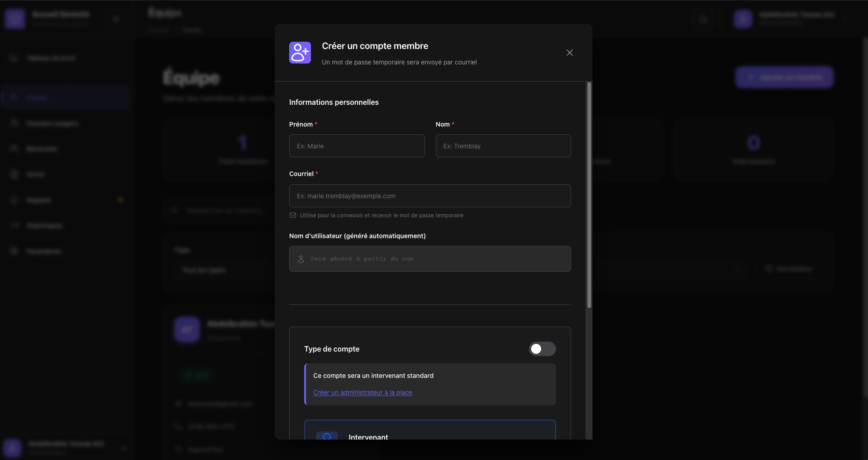The width and height of the screenshot is (868, 460).
Task: Open Rapports in the sidebar
Action: tap(39, 200)
